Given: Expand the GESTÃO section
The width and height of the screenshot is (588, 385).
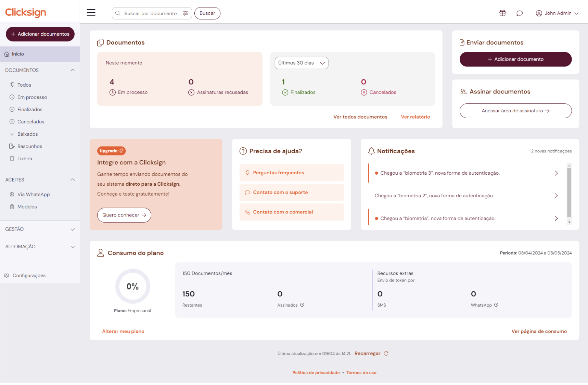Looking at the screenshot, I should click(x=72, y=229).
